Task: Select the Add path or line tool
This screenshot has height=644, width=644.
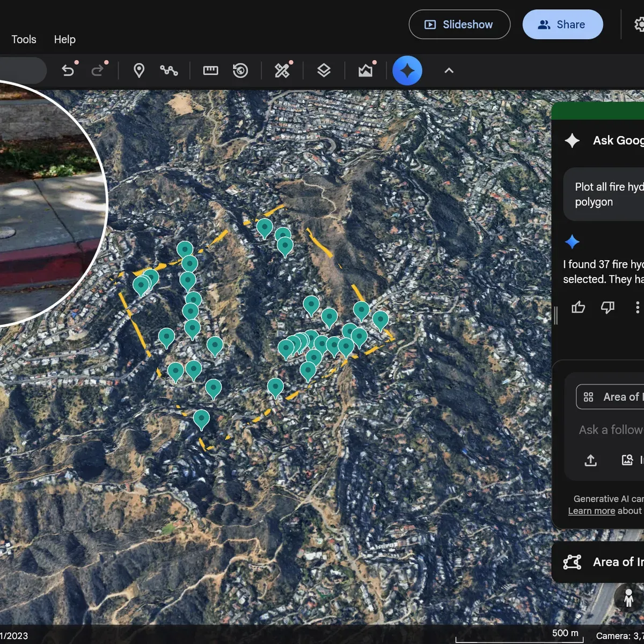Action: point(169,70)
